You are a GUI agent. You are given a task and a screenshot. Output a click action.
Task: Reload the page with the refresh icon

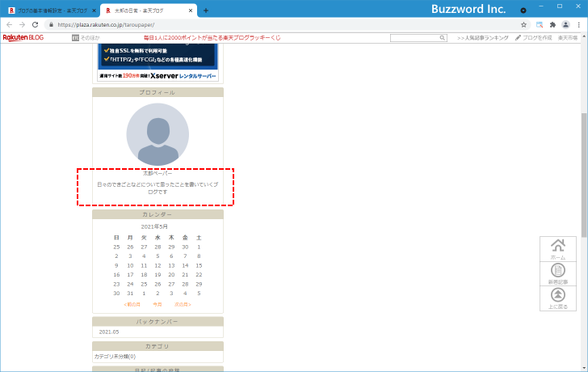point(36,25)
